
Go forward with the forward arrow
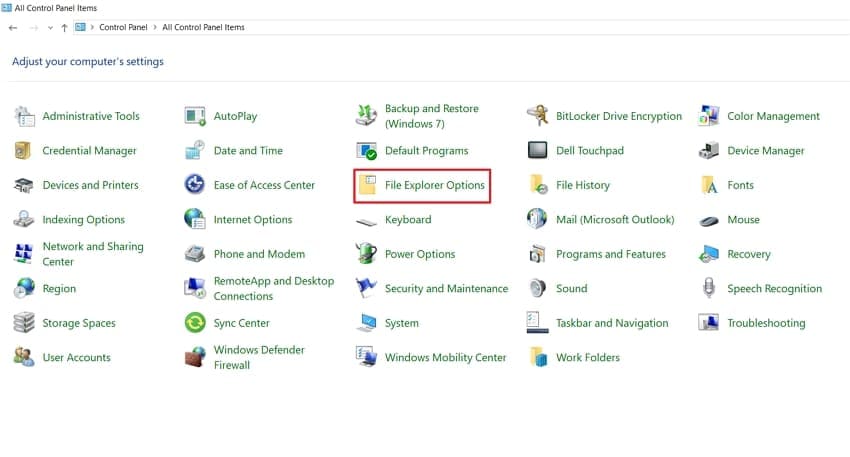coord(34,27)
